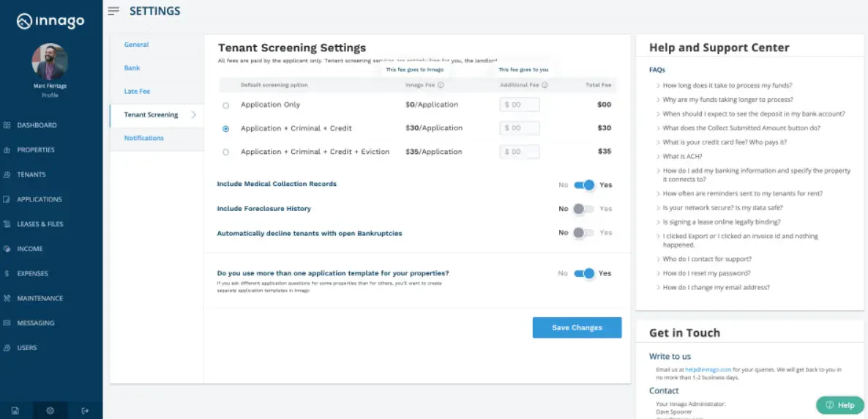The width and height of the screenshot is (868, 419).
Task: Click Marc's profile photo
Action: 50,62
